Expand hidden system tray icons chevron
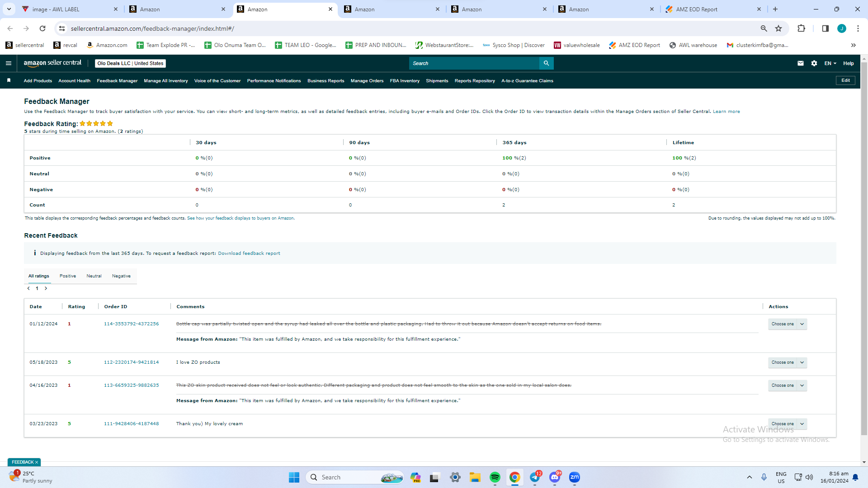868x488 pixels. click(749, 477)
